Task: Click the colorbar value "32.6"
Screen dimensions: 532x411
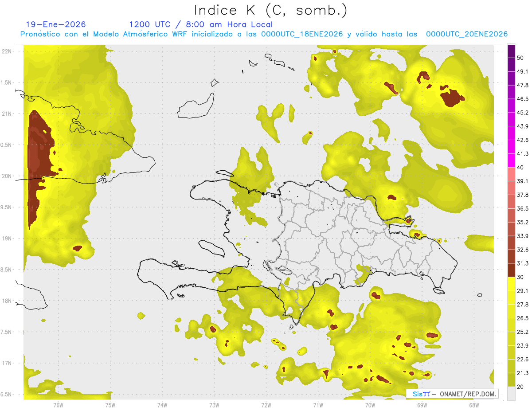Action: (523, 250)
